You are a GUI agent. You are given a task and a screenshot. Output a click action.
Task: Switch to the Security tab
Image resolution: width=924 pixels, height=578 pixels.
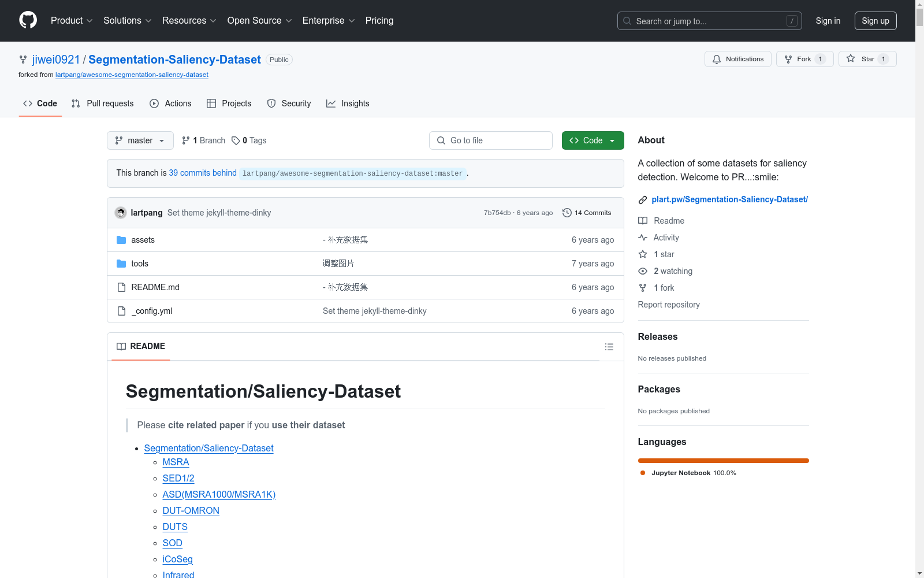[289, 103]
